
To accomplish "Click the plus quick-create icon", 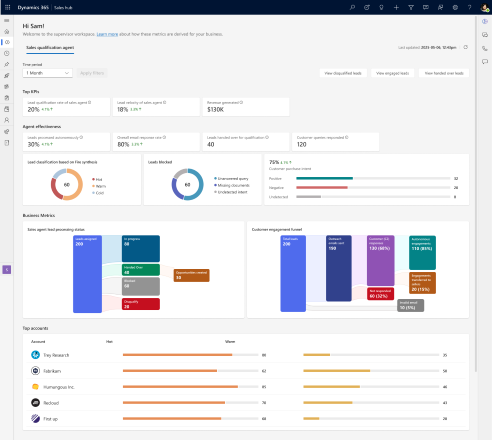I will (x=396, y=7).
